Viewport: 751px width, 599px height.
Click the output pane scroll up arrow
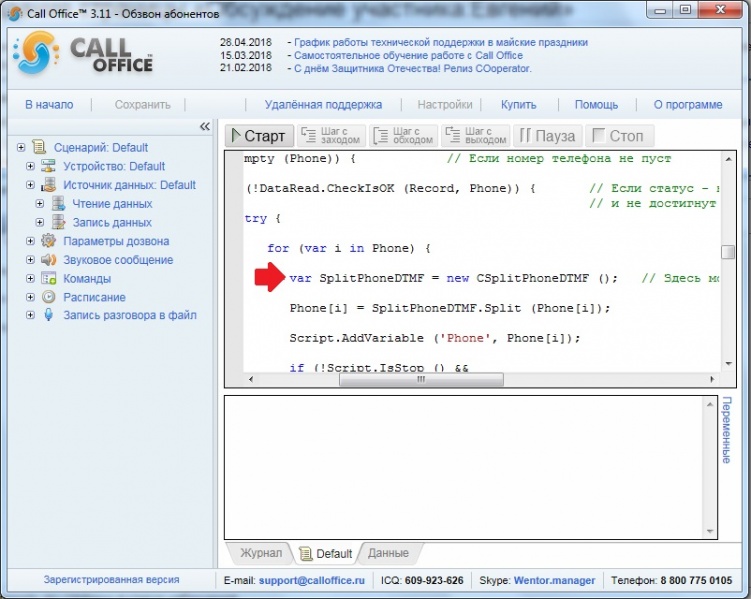click(x=710, y=405)
